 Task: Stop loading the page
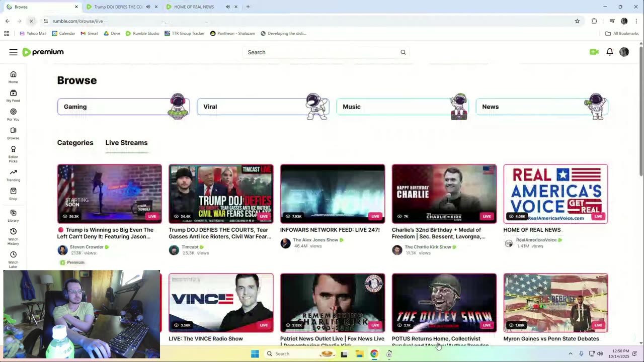[31, 21]
